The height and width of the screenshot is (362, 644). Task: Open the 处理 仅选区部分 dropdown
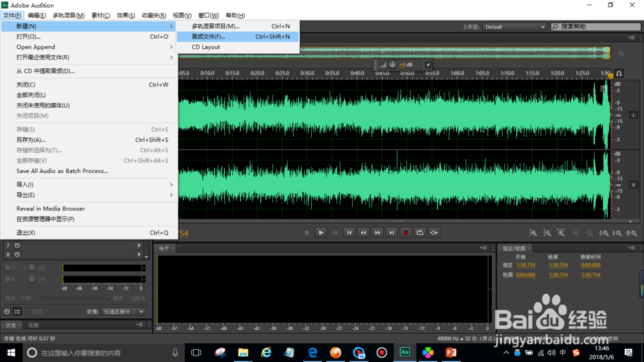tap(123, 312)
